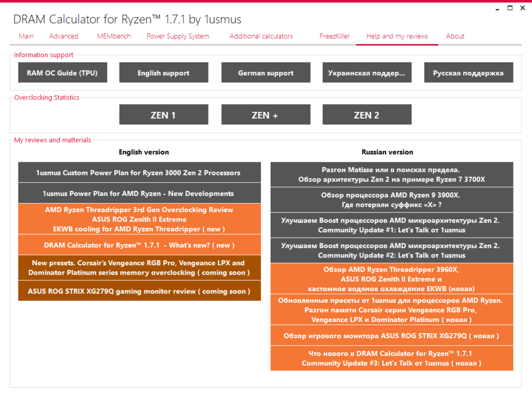The width and height of the screenshot is (532, 400).
Task: Open DRAM Calculator 1.7.1 What's new article
Action: coord(140,245)
